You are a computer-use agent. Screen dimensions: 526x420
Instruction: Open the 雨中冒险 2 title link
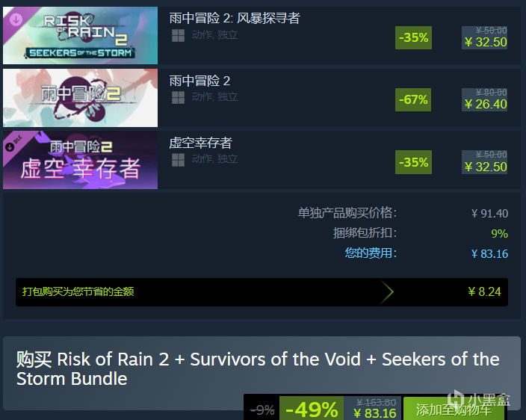[x=199, y=81]
